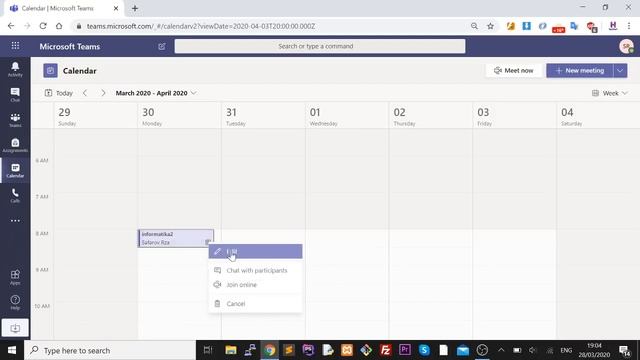The height and width of the screenshot is (360, 640).
Task: Choose Chat with participants menu item
Action: 256,270
